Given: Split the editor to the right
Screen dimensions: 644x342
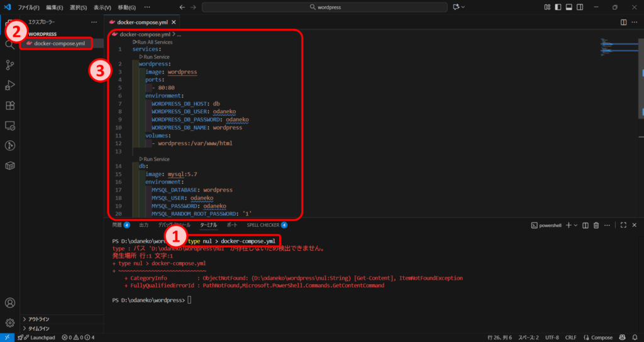Looking at the screenshot, I should click(x=623, y=22).
